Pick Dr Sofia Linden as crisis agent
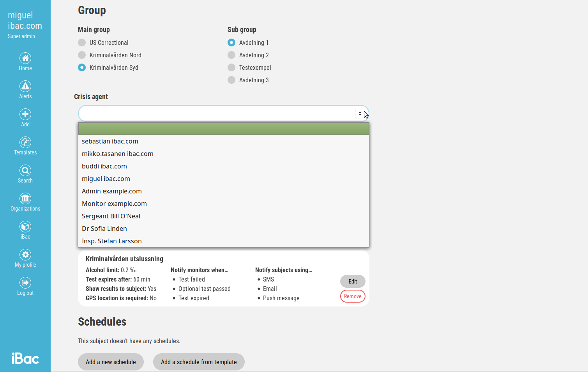Screen dimensions: 588x372 click(x=104, y=229)
